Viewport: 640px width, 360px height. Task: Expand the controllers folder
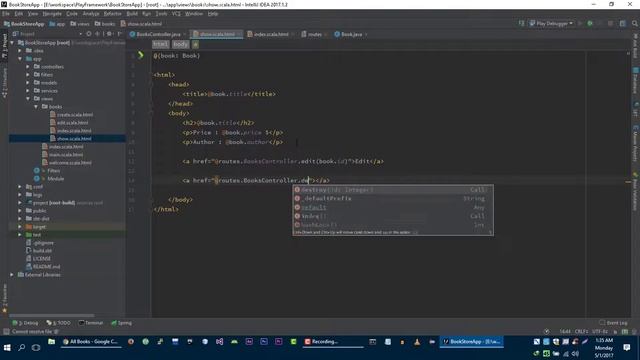click(x=28, y=67)
